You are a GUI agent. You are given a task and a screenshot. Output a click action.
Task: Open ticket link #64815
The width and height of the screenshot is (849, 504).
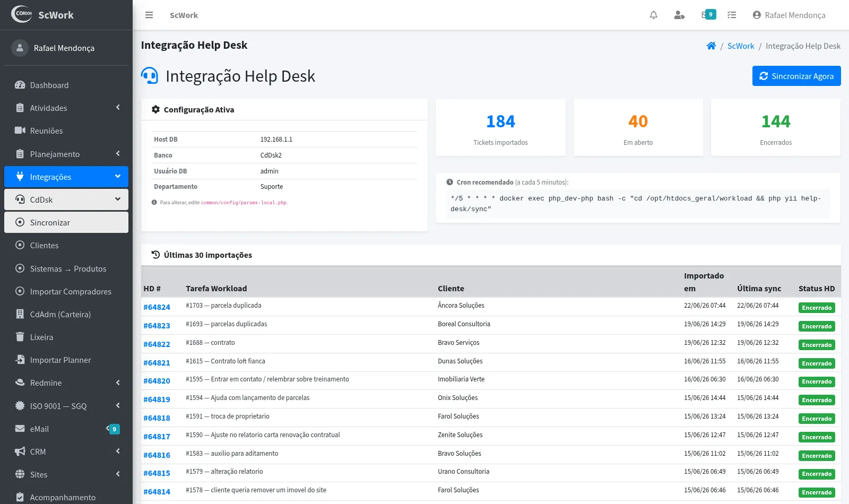point(157,473)
